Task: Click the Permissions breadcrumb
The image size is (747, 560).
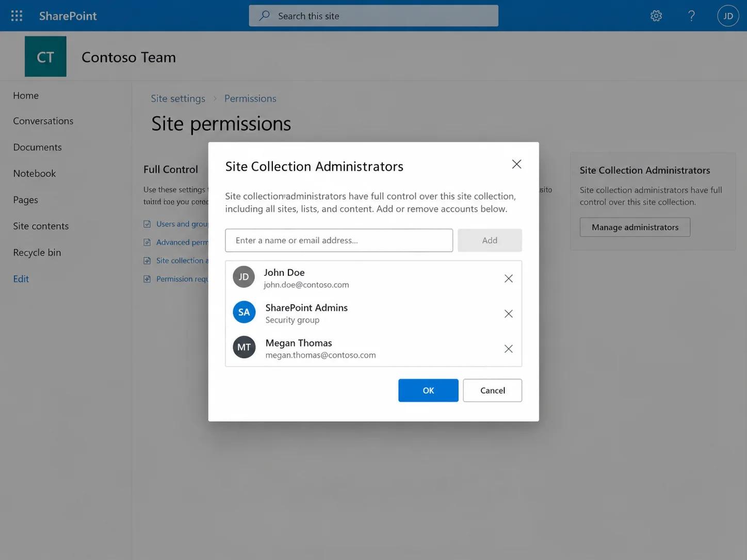Action: pyautogui.click(x=250, y=98)
